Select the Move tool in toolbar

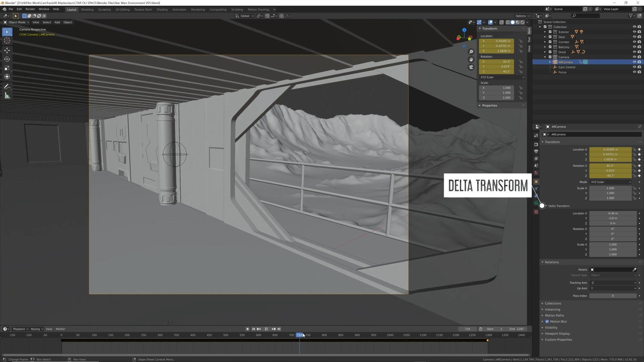pyautogui.click(x=7, y=50)
